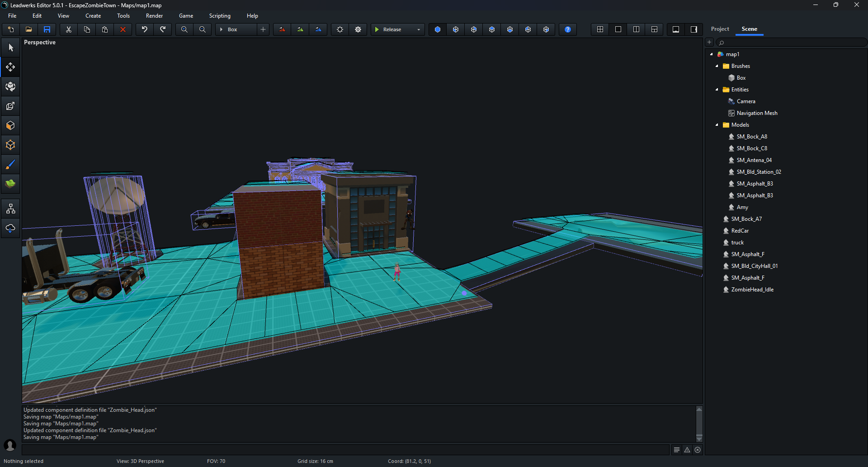The width and height of the screenshot is (868, 467).
Task: Select the Paintbrush tool in left toolbar
Action: point(10,165)
